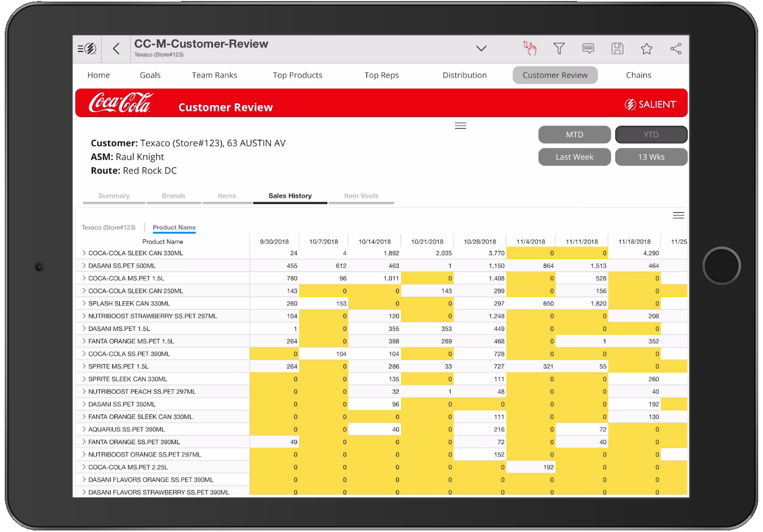
Task: Switch to the Items sub-tab
Action: 227,196
